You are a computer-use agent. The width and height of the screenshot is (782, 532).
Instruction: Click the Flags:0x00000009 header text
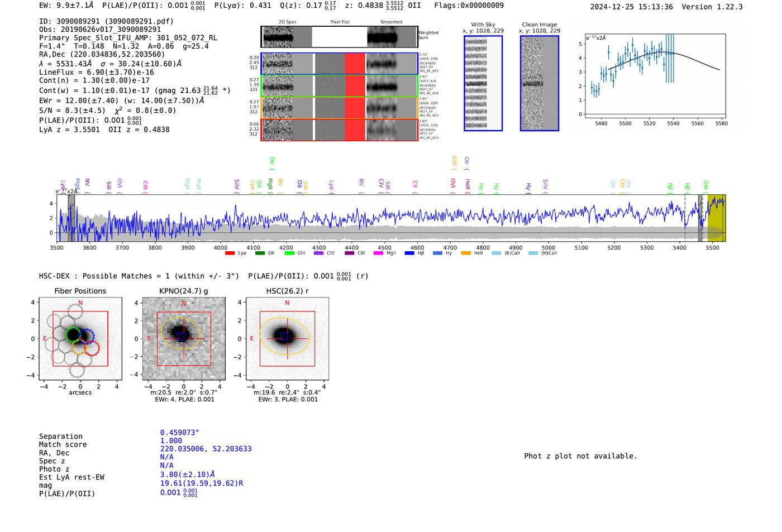coord(469,6)
